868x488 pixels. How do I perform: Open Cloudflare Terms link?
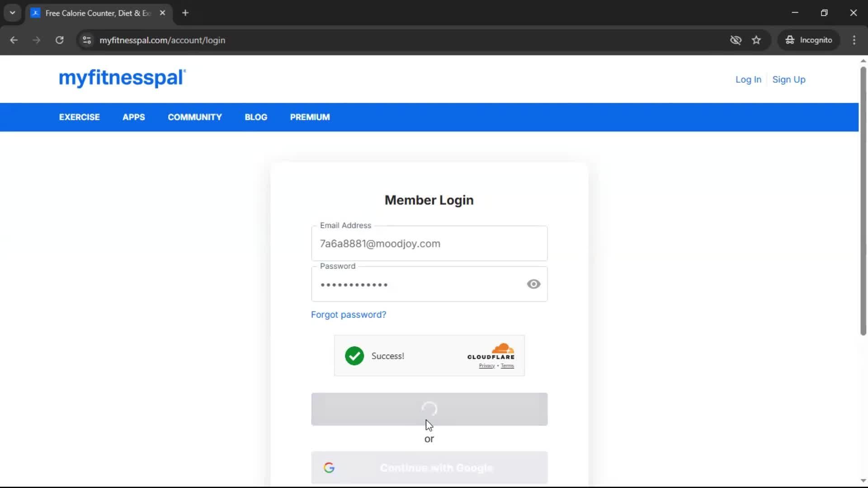coord(507,366)
